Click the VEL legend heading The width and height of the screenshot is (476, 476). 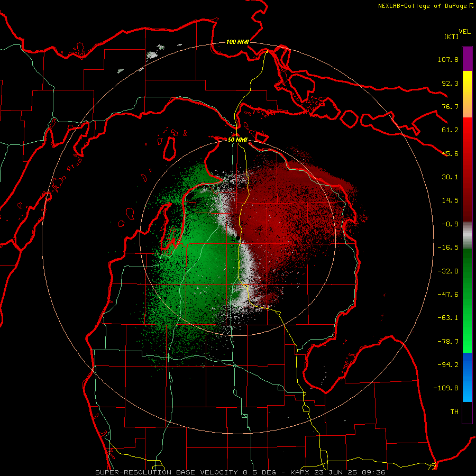[464, 32]
